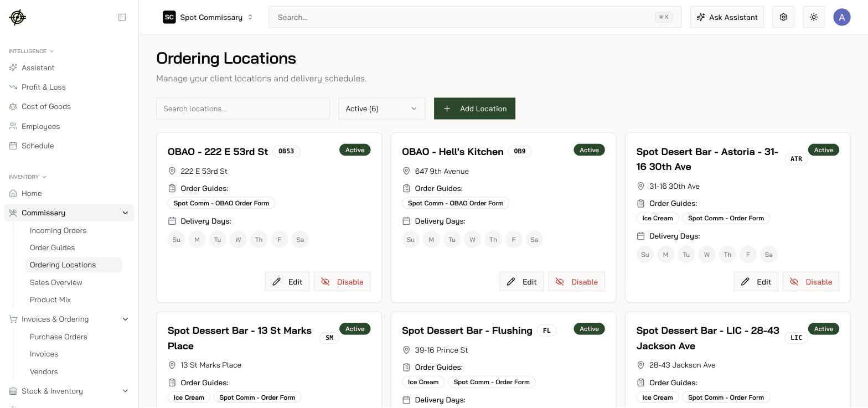This screenshot has height=408, width=868.
Task: Toggle Su delivery day for Spot Desert Bar Astoria
Action: [645, 255]
